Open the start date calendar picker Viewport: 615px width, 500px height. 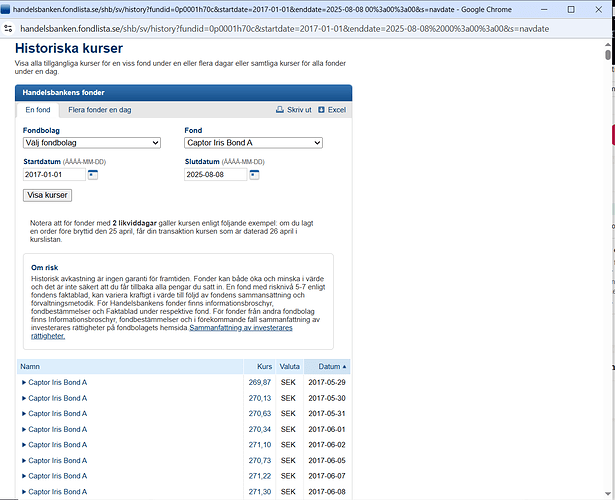(93, 175)
